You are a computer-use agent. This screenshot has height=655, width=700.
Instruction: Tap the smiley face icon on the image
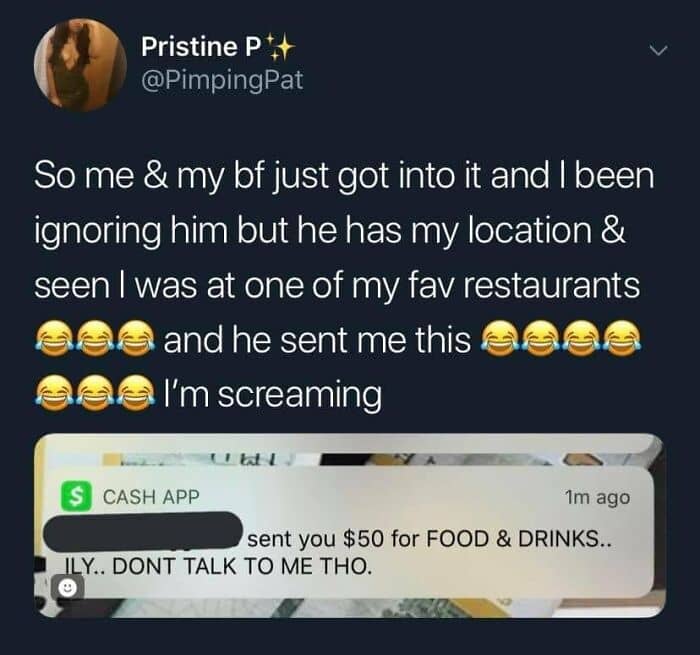[x=67, y=588]
